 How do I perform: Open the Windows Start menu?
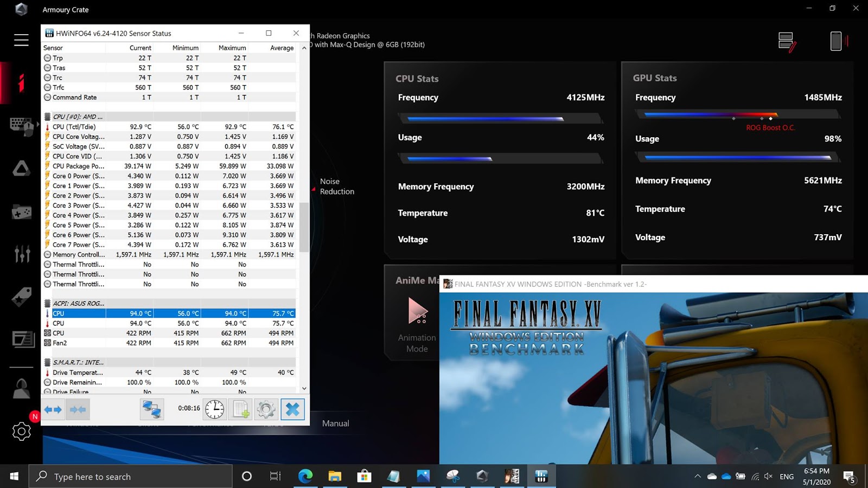point(14,476)
